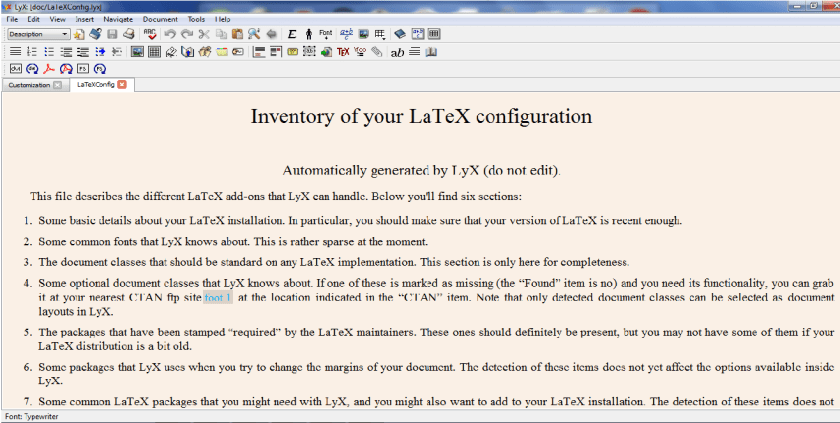Insert a table float
840x423 pixels.
pyautogui.click(x=154, y=52)
